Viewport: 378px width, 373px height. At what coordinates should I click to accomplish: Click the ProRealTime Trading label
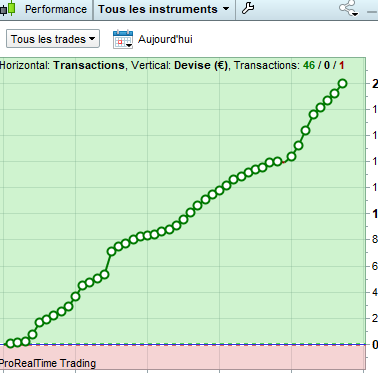click(x=48, y=363)
